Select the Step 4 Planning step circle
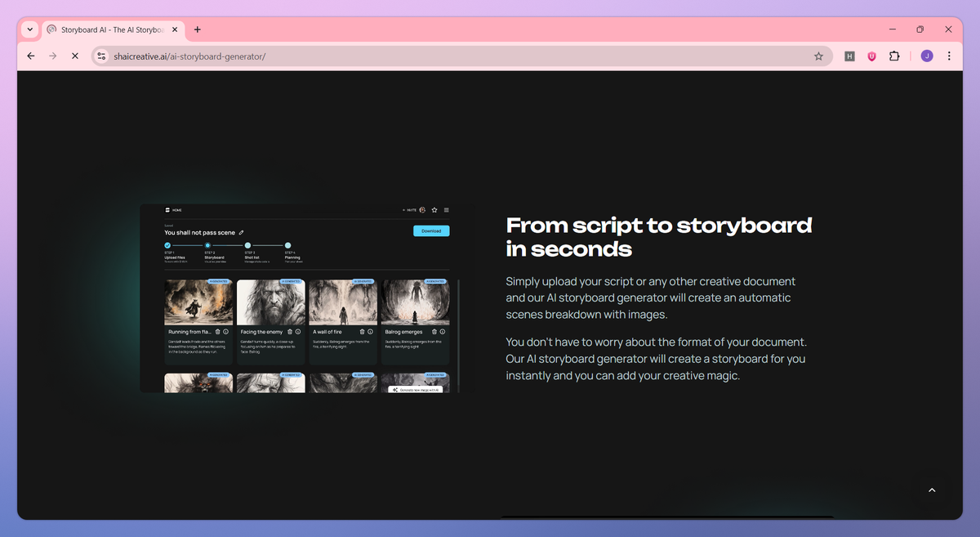 (x=287, y=245)
